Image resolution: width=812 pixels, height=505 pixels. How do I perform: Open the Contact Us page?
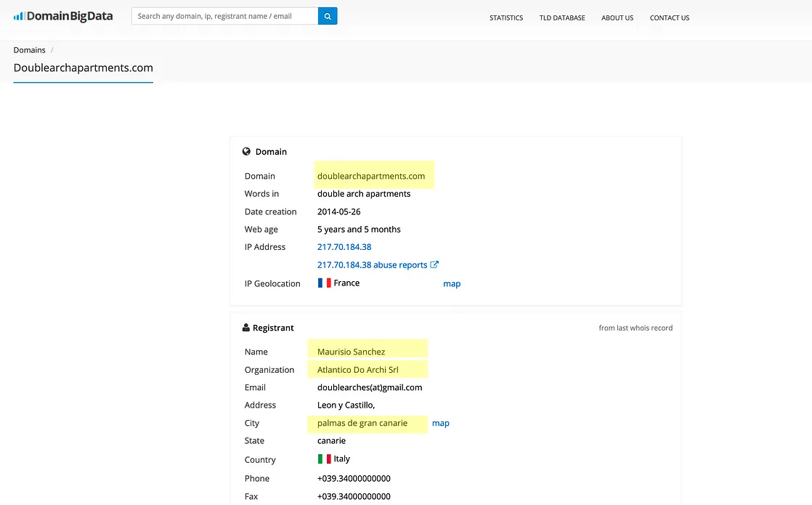670,17
